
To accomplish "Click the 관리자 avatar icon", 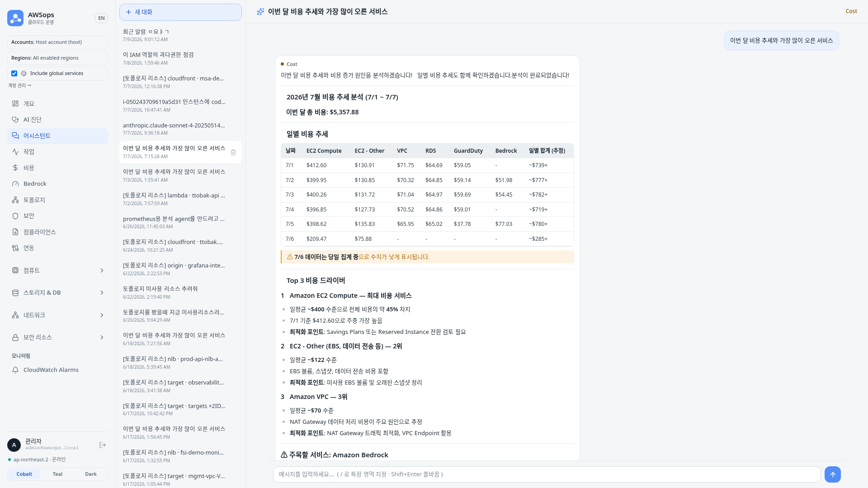I will click(x=14, y=445).
